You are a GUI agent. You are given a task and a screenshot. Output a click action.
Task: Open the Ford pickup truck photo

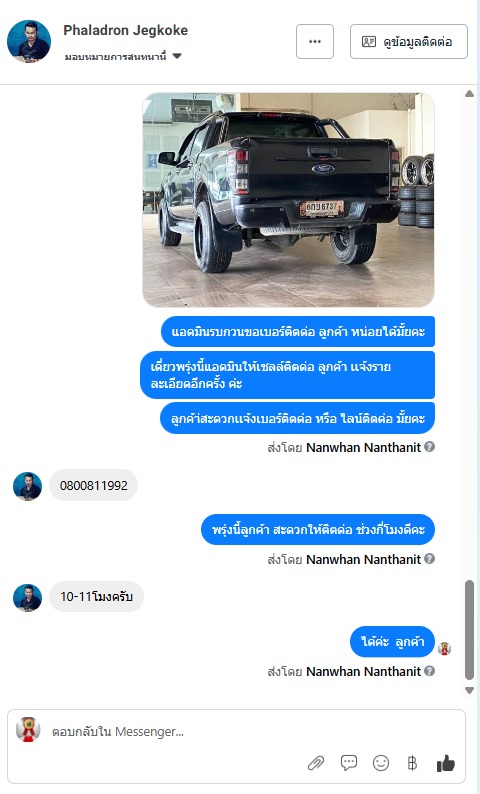pyautogui.click(x=289, y=200)
